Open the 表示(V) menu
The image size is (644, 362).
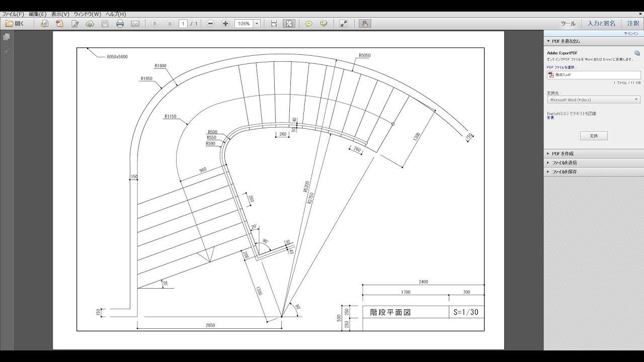pyautogui.click(x=60, y=14)
